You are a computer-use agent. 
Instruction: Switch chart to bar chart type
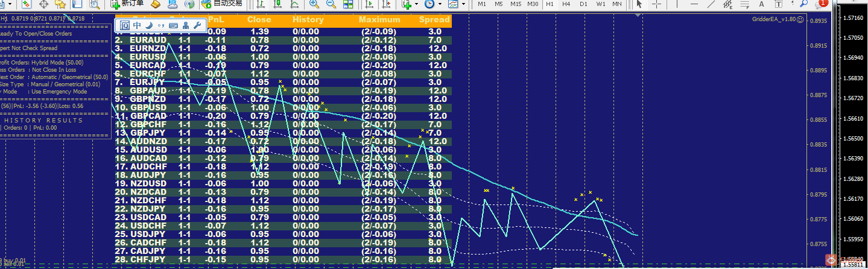click(x=261, y=4)
